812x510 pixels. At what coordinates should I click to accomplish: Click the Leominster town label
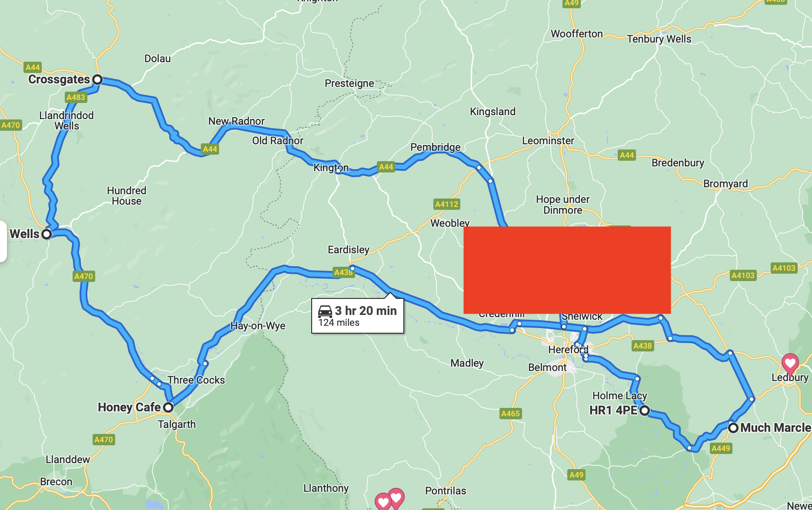548,141
